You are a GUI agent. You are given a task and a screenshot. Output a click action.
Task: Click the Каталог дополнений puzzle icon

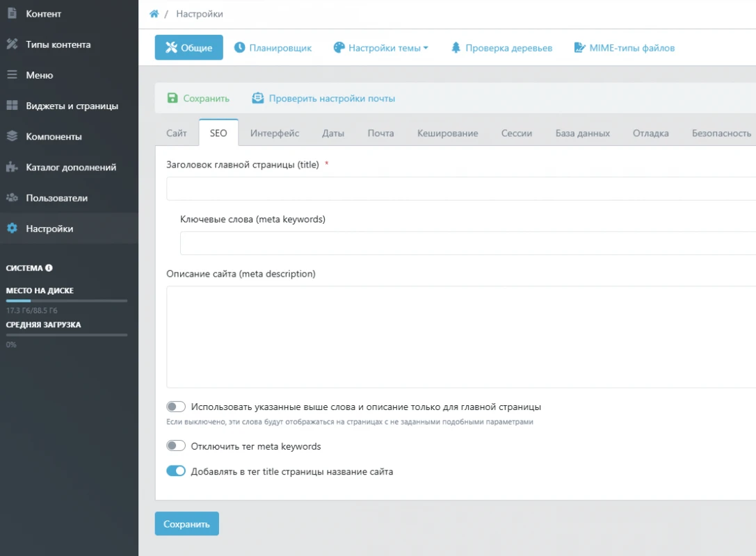click(12, 167)
